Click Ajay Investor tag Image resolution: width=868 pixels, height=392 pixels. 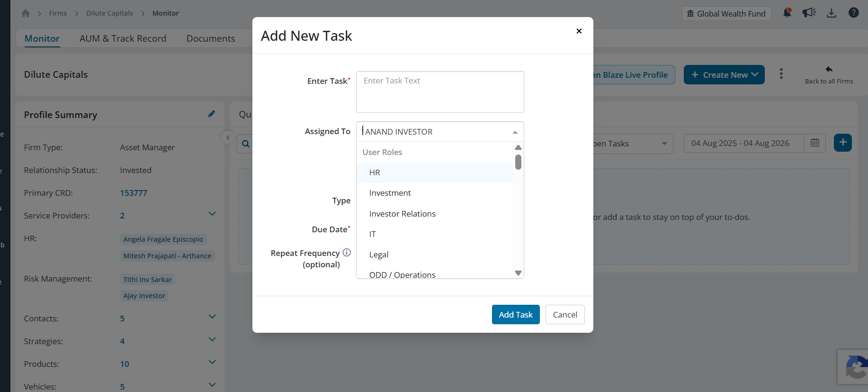click(x=144, y=296)
